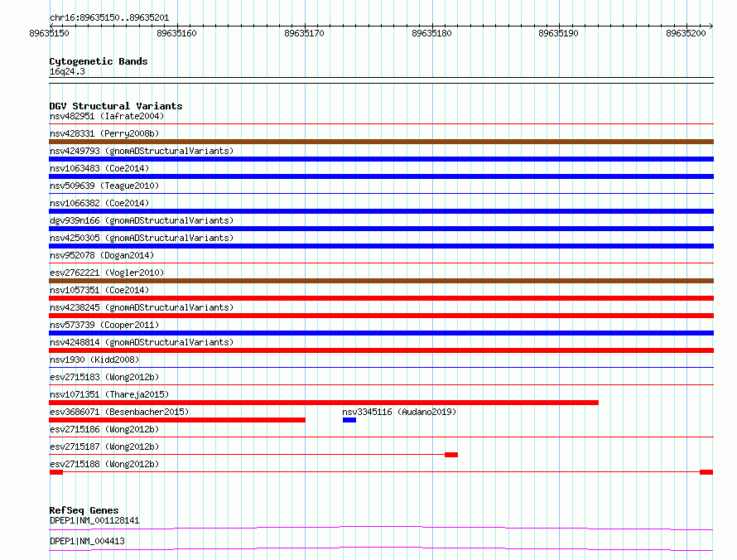Click the nsv3345116 (Audano2019) label

(x=399, y=412)
